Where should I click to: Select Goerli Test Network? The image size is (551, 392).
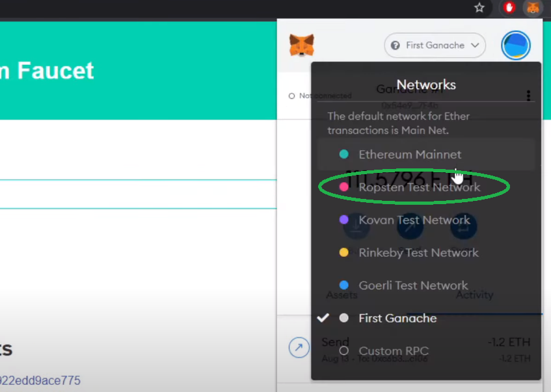pyautogui.click(x=426, y=285)
